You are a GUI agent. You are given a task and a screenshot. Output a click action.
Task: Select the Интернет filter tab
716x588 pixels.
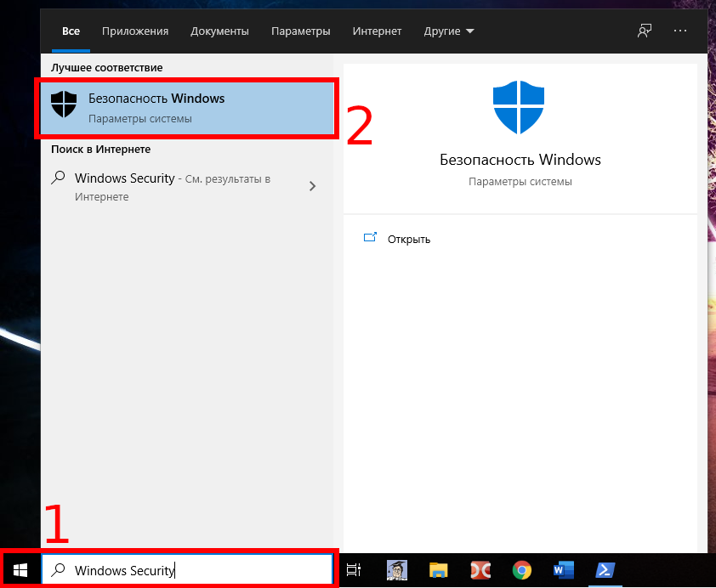pos(377,31)
